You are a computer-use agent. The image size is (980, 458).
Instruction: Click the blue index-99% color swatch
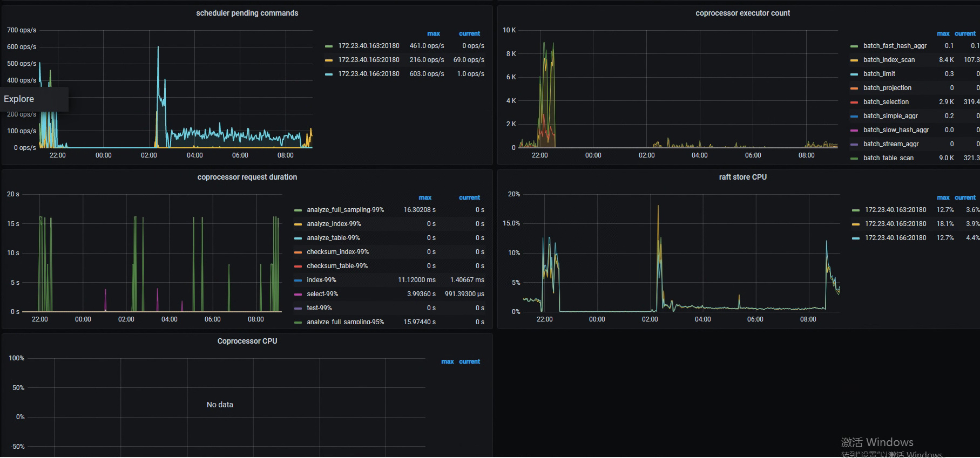coord(298,280)
